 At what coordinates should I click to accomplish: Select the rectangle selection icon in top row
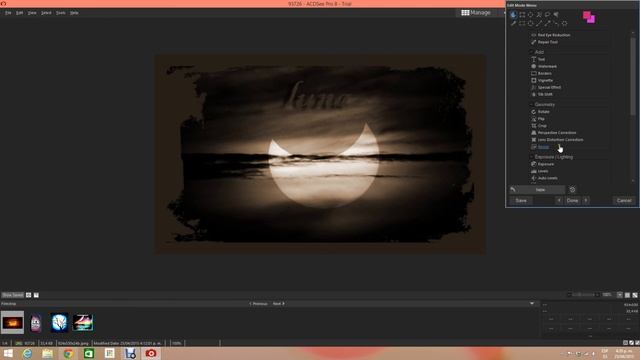[522, 15]
